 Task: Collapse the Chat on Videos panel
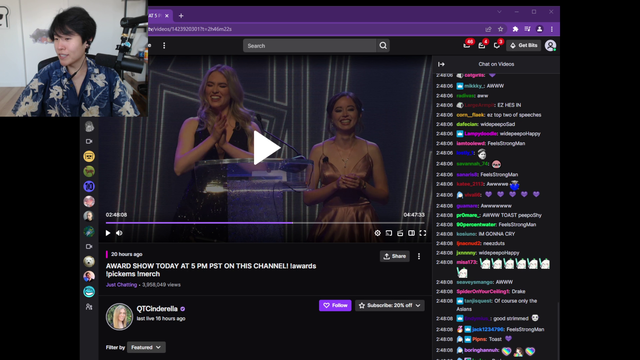tap(441, 64)
